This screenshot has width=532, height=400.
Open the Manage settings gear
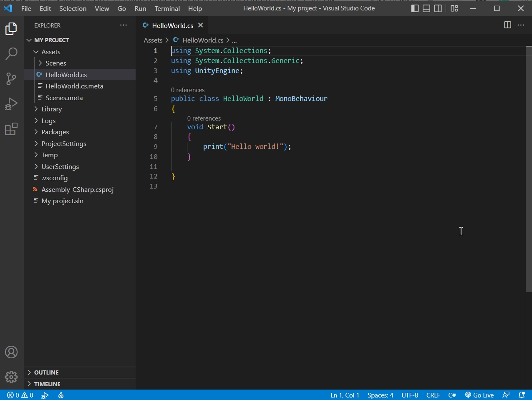pyautogui.click(x=11, y=377)
